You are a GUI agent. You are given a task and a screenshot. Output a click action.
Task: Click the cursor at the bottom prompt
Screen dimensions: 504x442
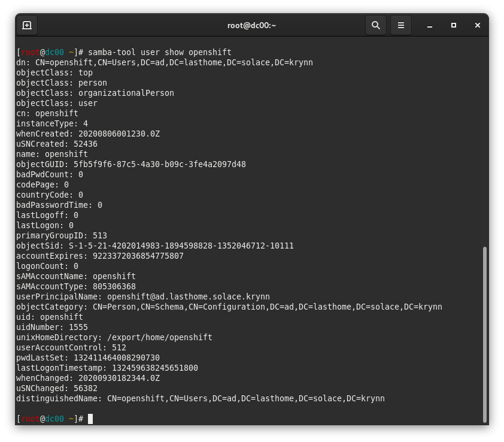click(x=90, y=419)
